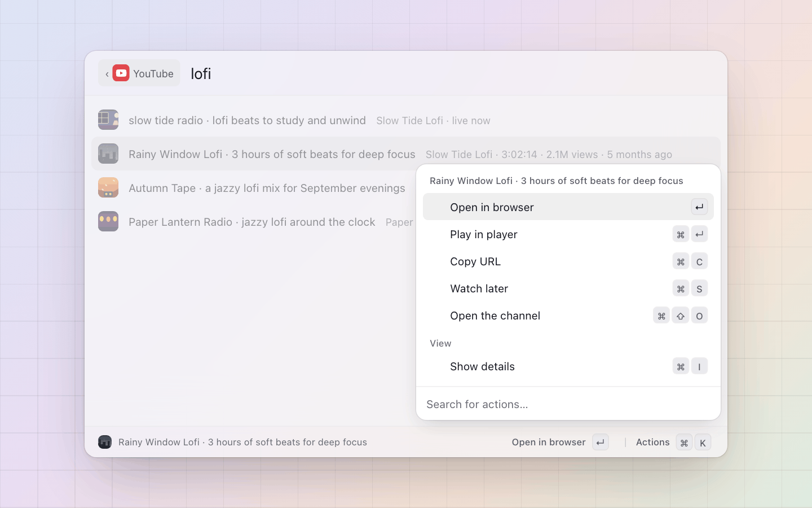Click the "3:02:14 · 2.1M views · 5 months ago" metadata
The height and width of the screenshot is (508, 812).
(586, 155)
